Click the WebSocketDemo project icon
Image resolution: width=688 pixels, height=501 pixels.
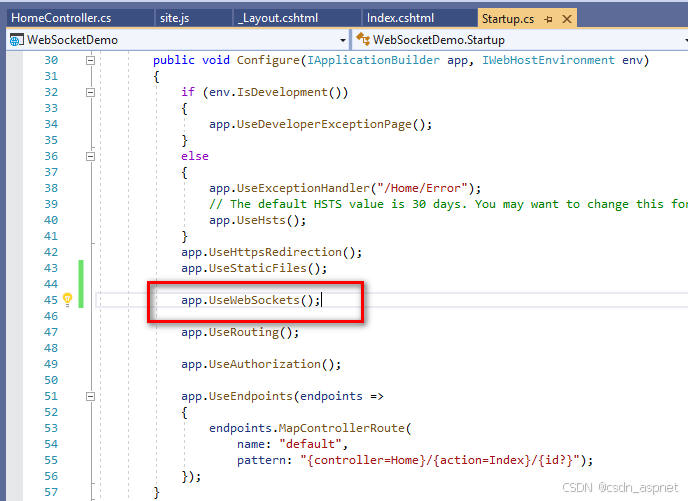click(17, 40)
